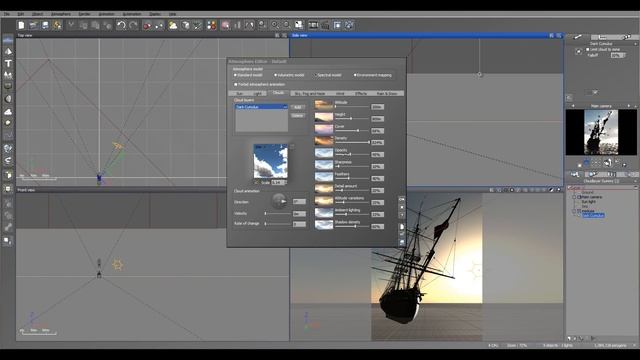Create a new scene with New icon
Viewport: 640px width, 360px height.
click(x=21, y=25)
